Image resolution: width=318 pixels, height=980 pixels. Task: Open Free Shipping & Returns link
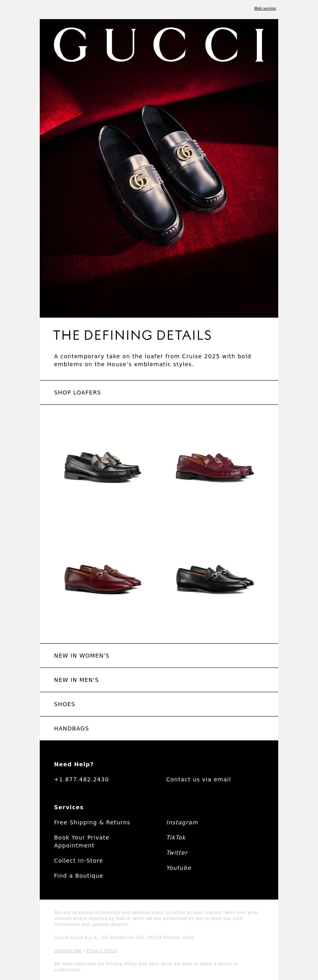(92, 822)
